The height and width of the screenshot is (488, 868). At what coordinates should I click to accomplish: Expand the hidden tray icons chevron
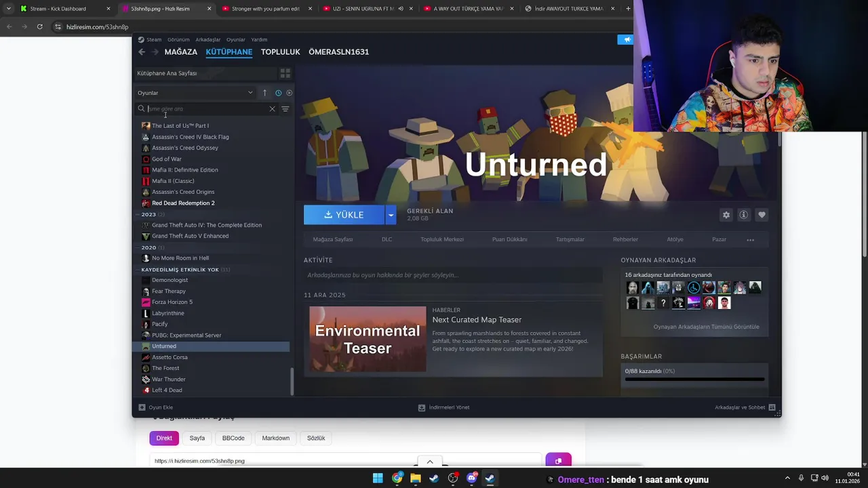click(787, 479)
